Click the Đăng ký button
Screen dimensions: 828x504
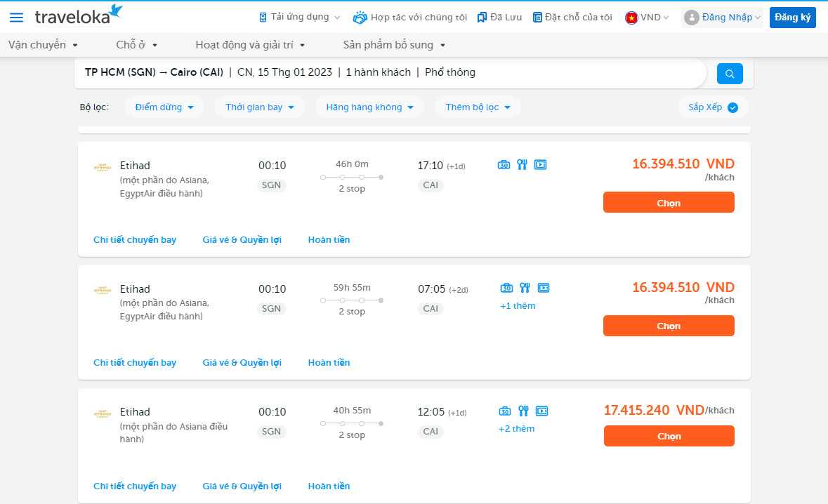tap(793, 18)
